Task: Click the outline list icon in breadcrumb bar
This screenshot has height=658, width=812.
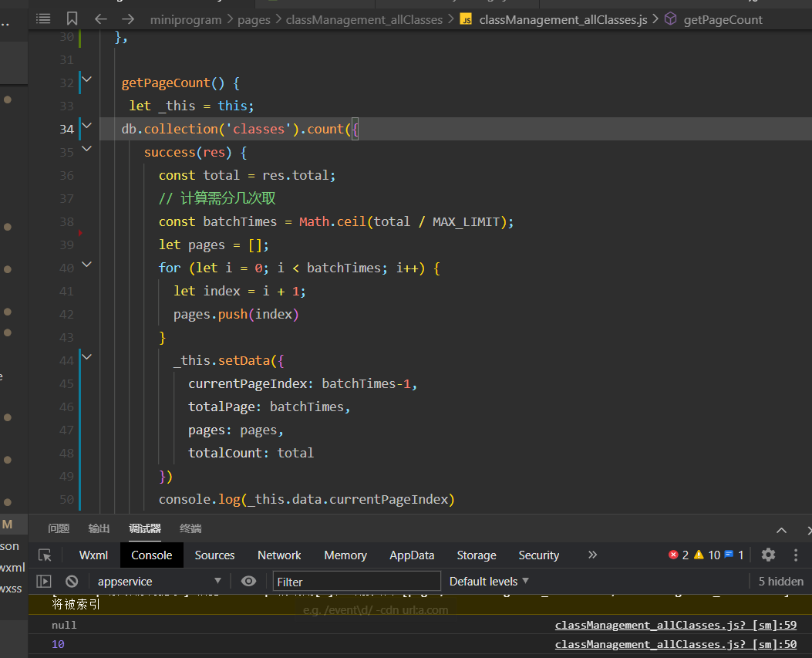Action: (x=43, y=19)
